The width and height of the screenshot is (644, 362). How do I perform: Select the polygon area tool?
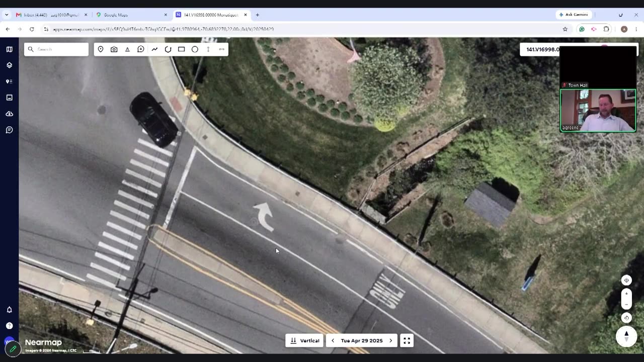click(168, 49)
